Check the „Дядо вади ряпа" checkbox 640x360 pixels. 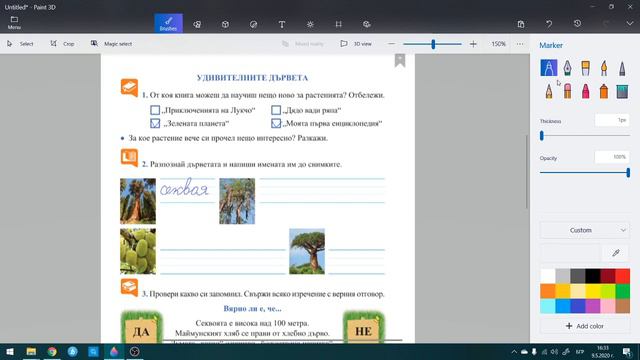[x=276, y=110]
